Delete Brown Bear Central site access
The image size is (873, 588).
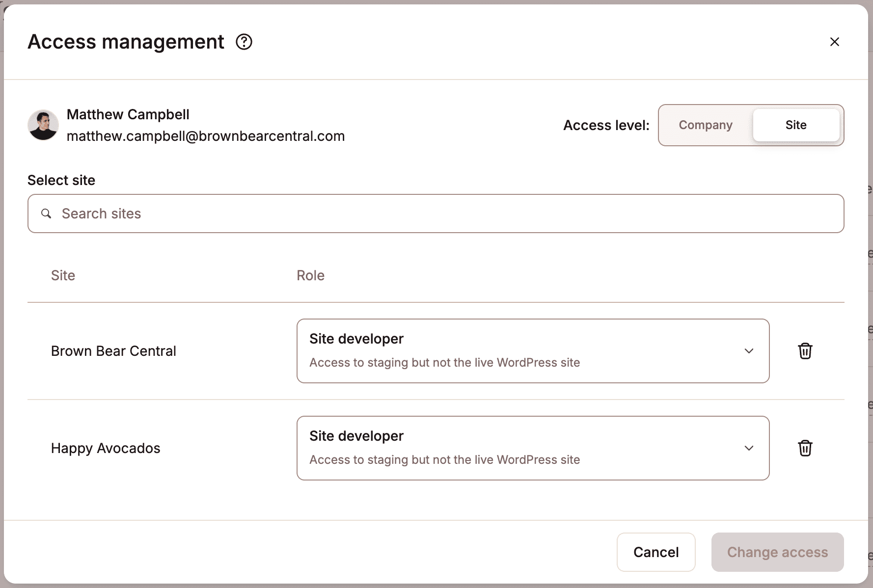pos(805,351)
